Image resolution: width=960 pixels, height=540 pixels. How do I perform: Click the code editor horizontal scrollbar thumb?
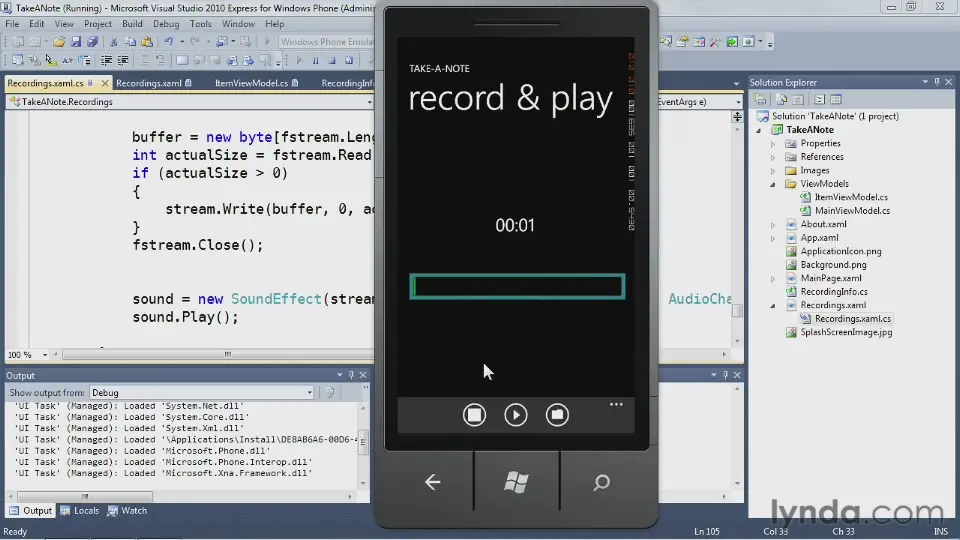(227, 354)
